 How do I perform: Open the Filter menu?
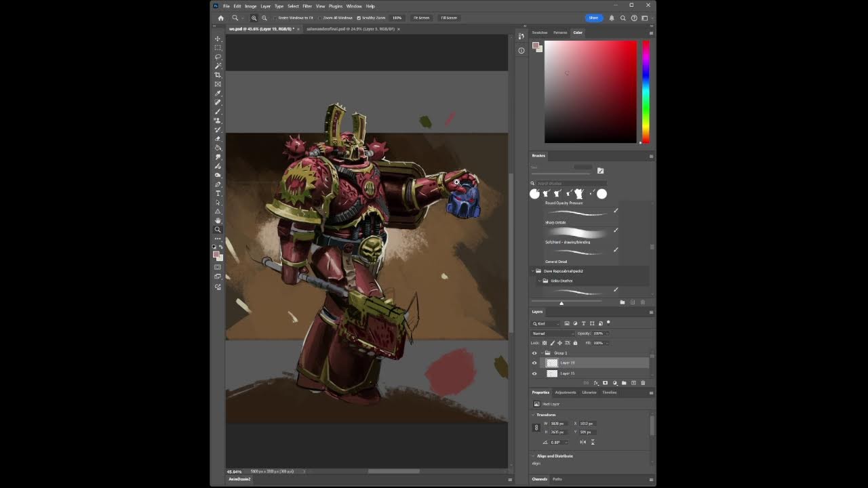tap(307, 6)
